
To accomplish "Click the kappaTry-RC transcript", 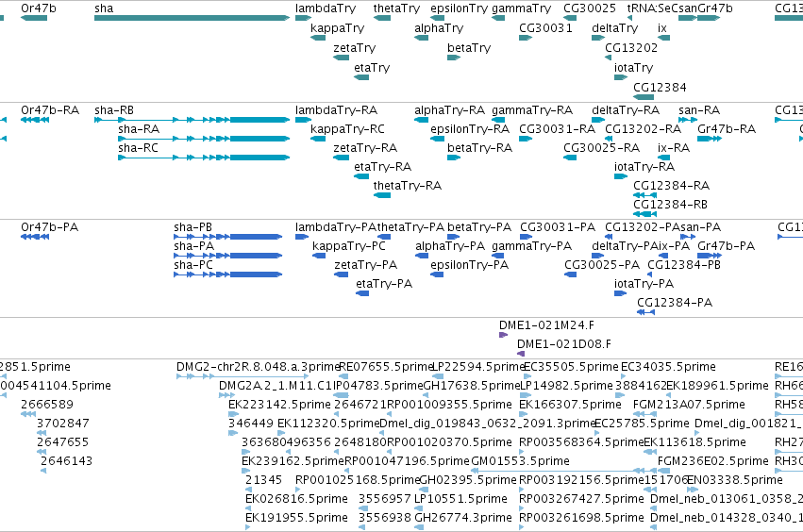I will (318, 139).
